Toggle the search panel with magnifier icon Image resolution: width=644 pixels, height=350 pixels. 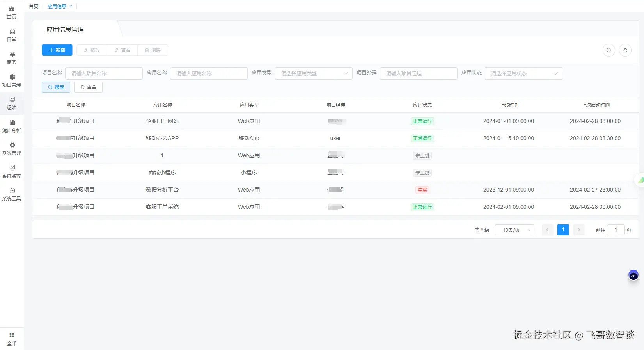[x=609, y=50]
